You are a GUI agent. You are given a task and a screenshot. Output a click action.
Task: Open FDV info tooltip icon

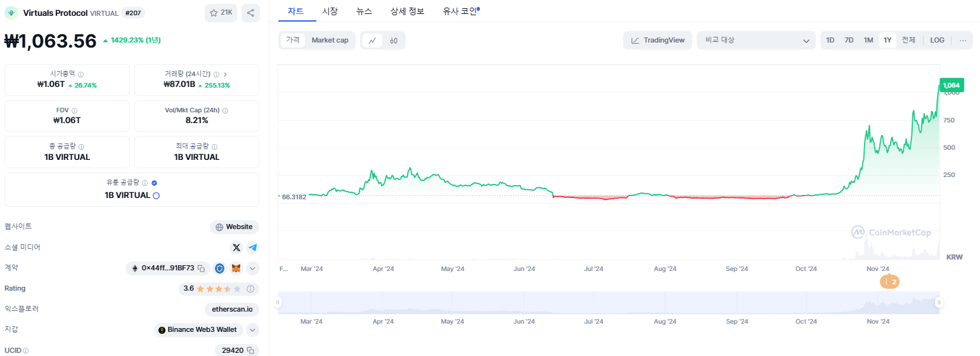click(x=75, y=110)
